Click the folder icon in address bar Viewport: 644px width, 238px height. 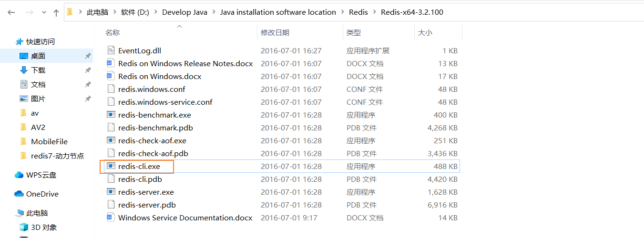[70, 12]
